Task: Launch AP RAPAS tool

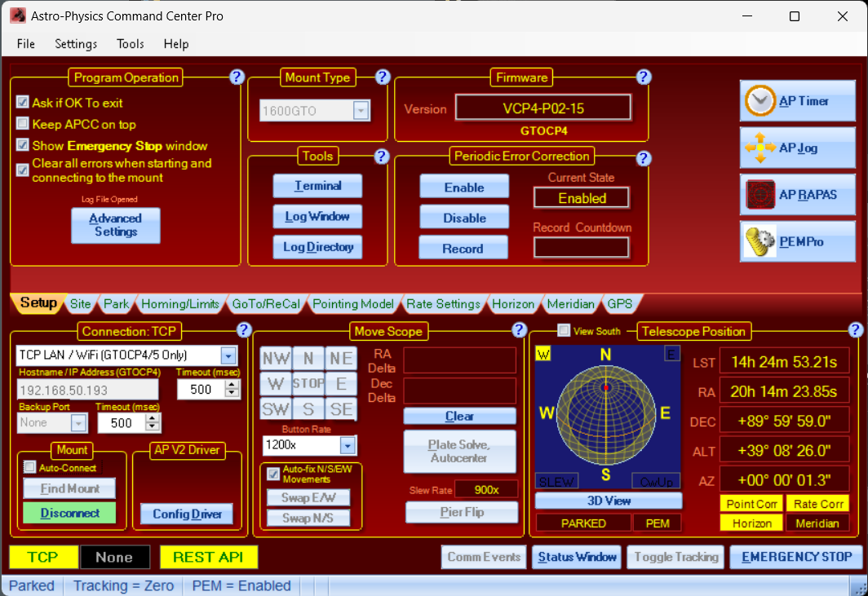Action: (797, 195)
